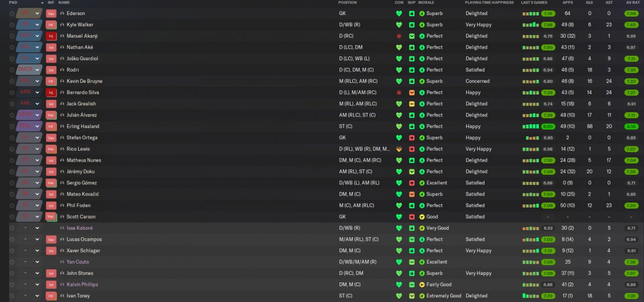Screen dimensions: 644x302
Task: Sort by the MORALE column header
Action: [x=426, y=3]
